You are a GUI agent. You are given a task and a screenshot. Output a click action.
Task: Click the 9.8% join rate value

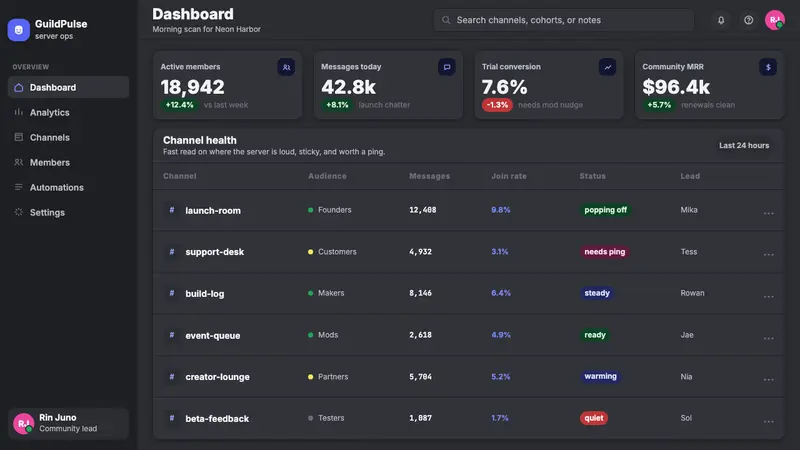(501, 210)
